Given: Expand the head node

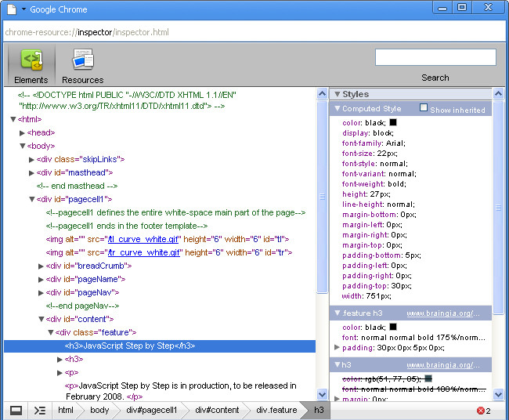Looking at the screenshot, I should pos(22,133).
